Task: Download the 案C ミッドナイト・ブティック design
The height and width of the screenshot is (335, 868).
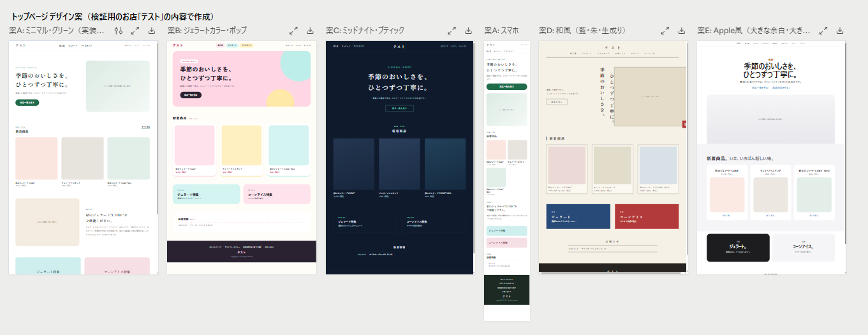Action: click(468, 31)
